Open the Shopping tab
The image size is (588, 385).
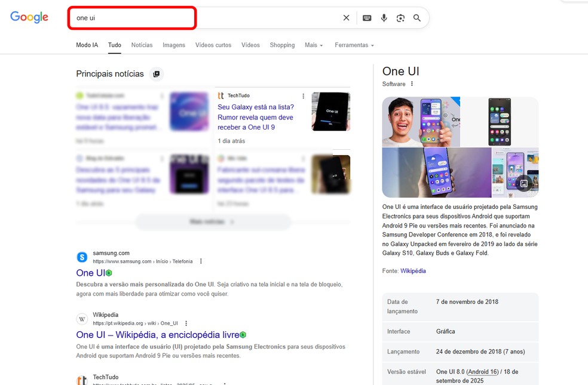[282, 45]
